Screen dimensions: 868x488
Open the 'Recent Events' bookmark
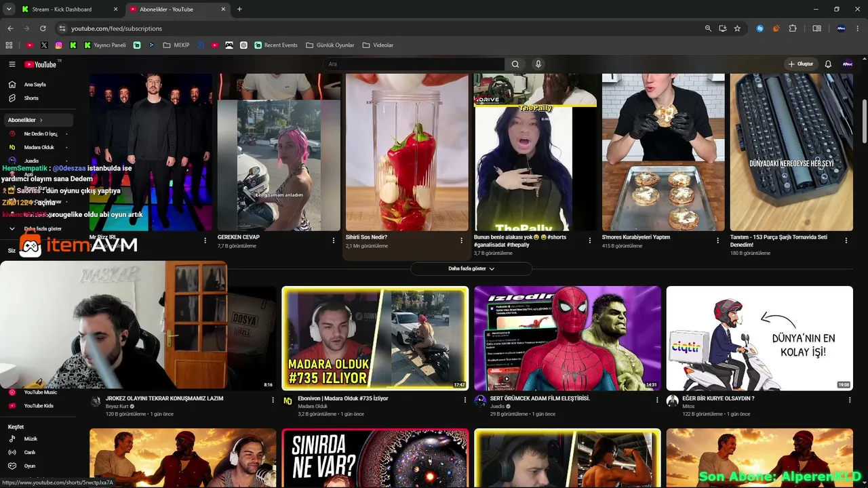click(276, 45)
